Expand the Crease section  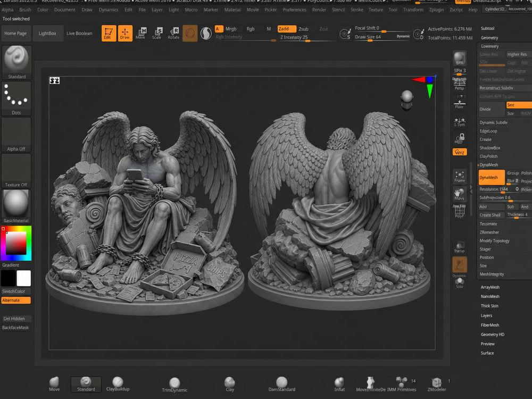[x=486, y=139]
